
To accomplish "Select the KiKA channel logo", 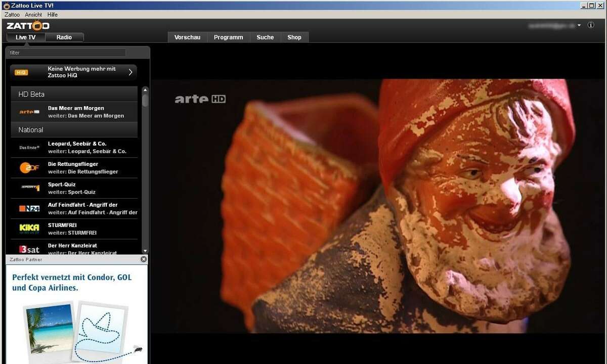I will click(29, 229).
